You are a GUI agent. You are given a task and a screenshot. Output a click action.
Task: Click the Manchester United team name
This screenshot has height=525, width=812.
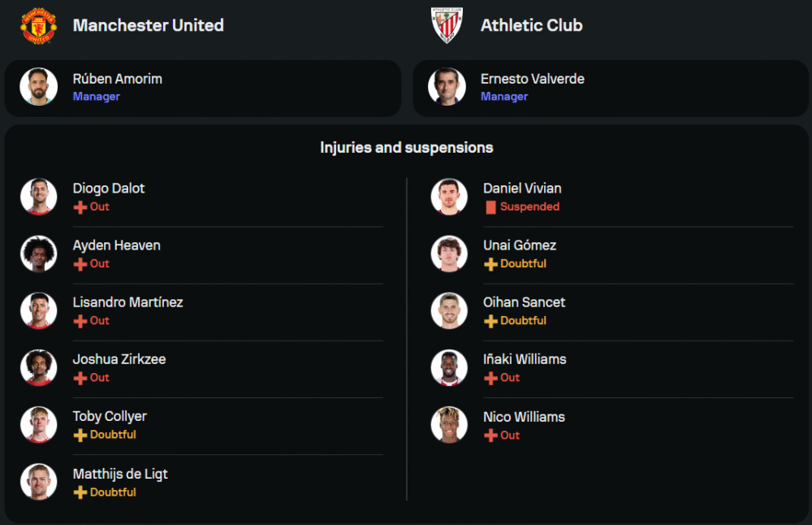point(148,25)
